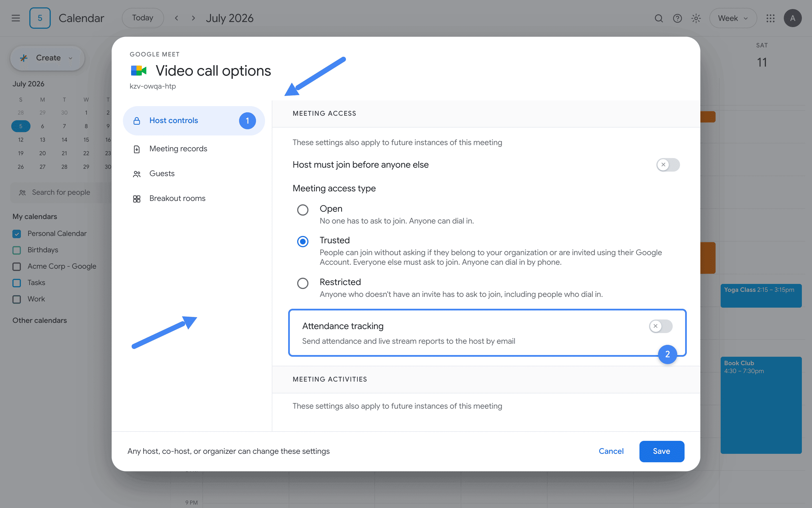The image size is (812, 508).
Task: Open the help question mark icon
Action: [678, 18]
